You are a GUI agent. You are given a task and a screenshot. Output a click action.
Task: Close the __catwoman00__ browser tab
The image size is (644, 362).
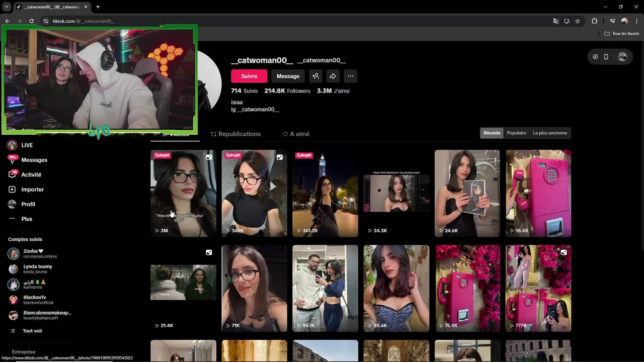86,7
